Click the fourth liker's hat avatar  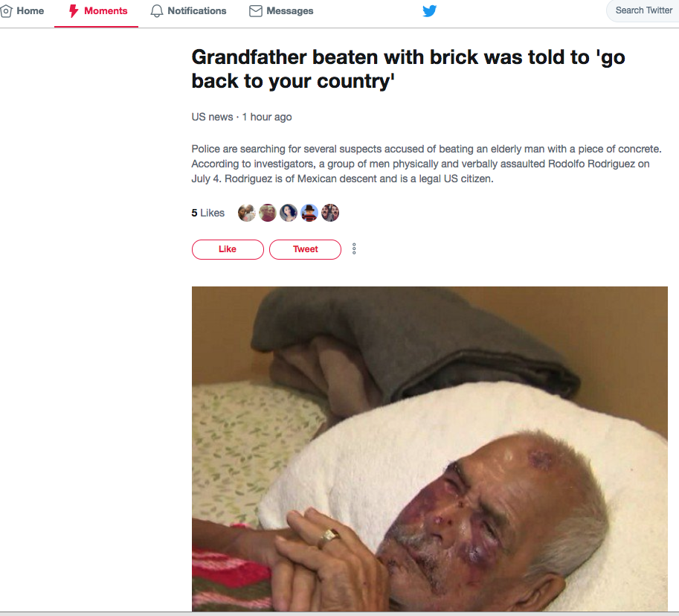click(x=309, y=213)
